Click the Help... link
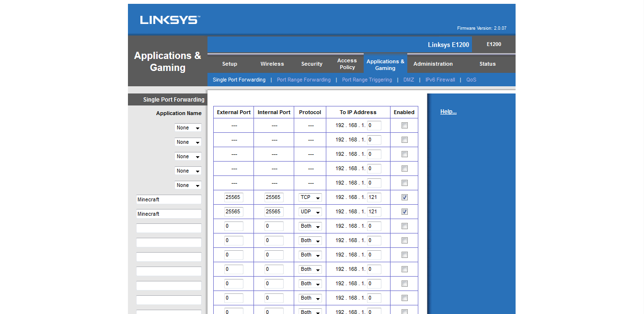 coord(448,112)
